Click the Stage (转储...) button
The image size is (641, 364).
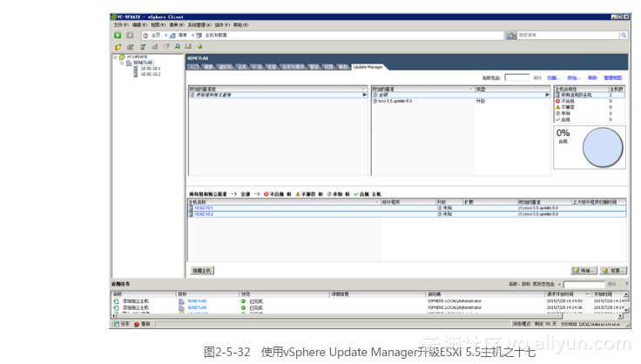pyautogui.click(x=584, y=271)
